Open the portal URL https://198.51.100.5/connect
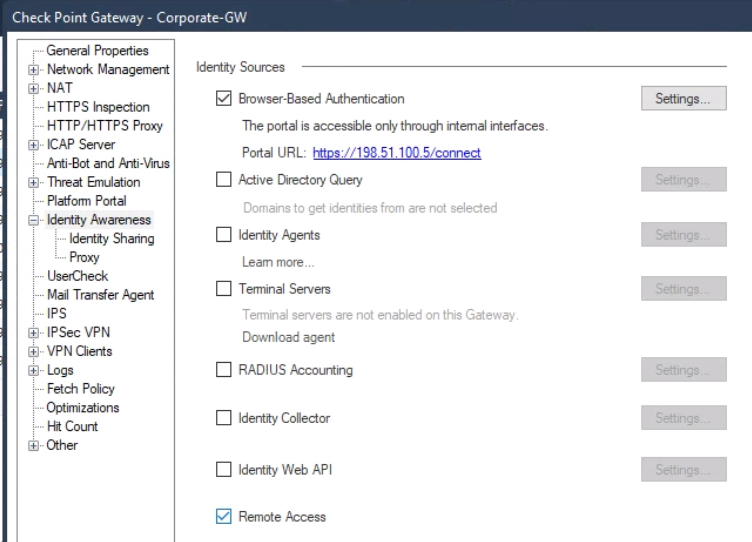 [397, 153]
